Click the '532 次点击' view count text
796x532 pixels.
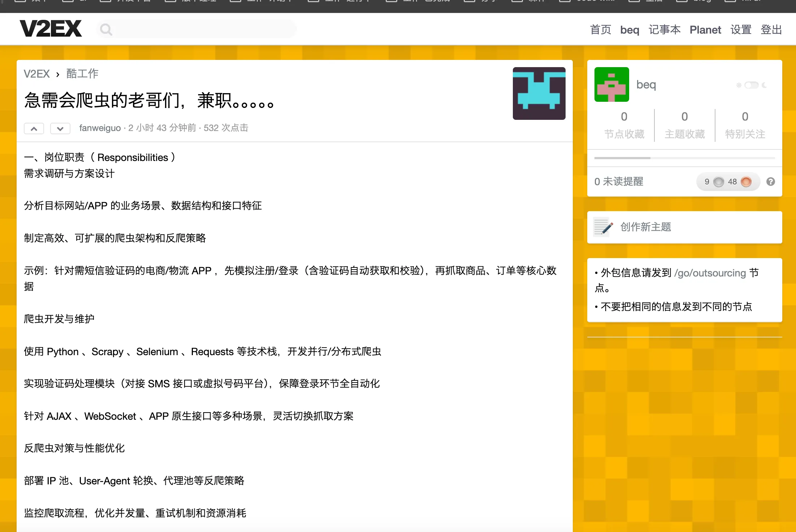[226, 128]
